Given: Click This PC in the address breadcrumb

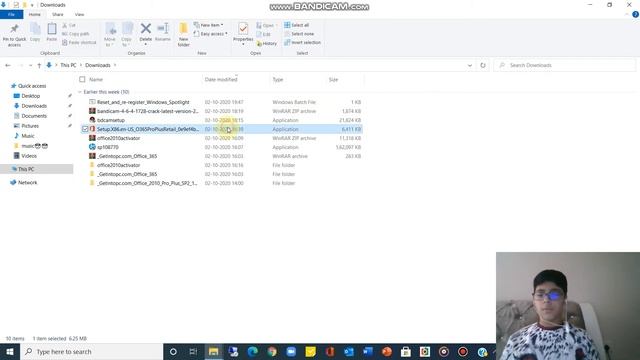Looking at the screenshot, I should [x=68, y=65].
